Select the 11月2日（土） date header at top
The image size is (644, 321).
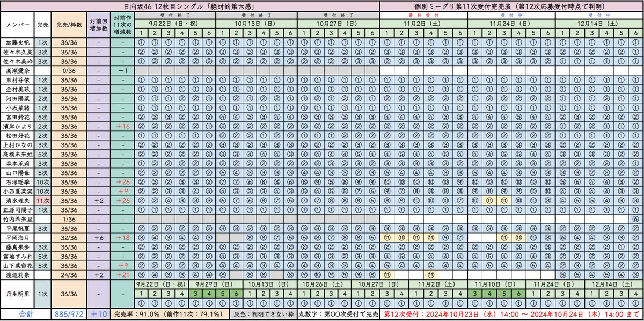(423, 24)
